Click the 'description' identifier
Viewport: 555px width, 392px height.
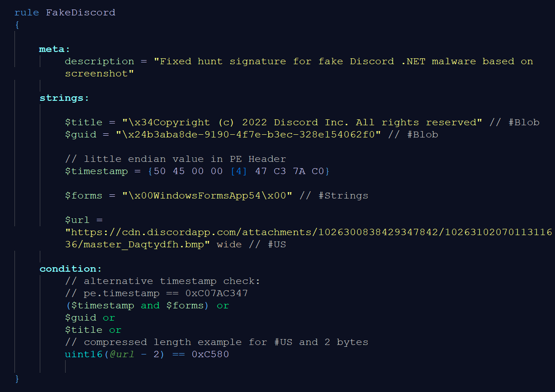[100, 61]
